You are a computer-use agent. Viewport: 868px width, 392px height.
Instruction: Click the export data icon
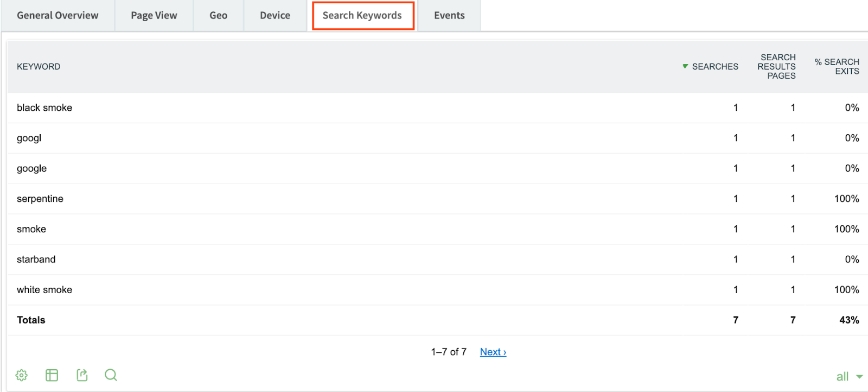[82, 375]
